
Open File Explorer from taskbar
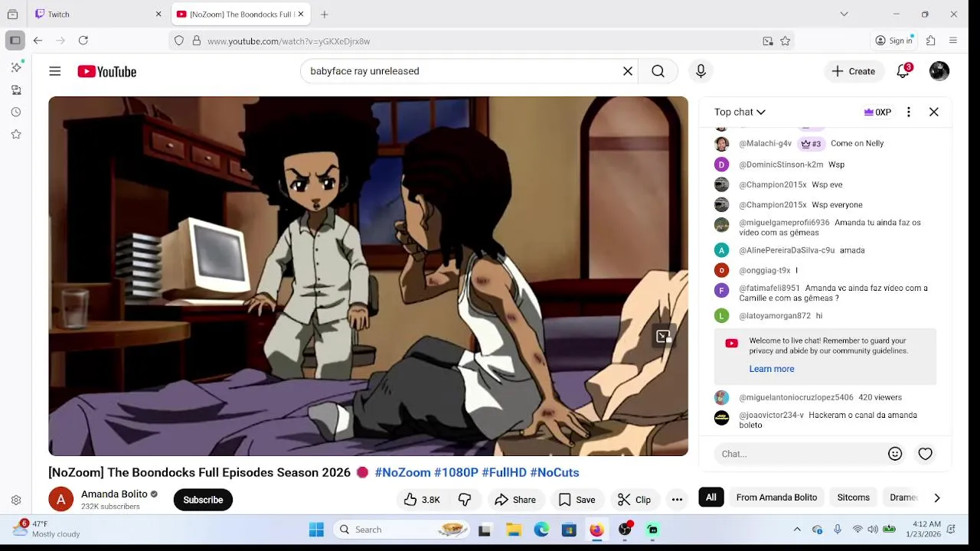[x=514, y=530]
